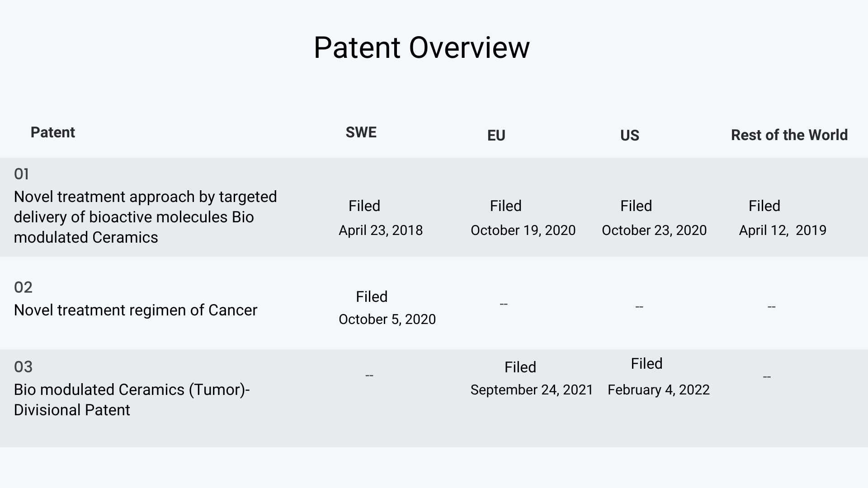Click the April 23, 2018 filing date
The image size is (868, 488).
(381, 230)
